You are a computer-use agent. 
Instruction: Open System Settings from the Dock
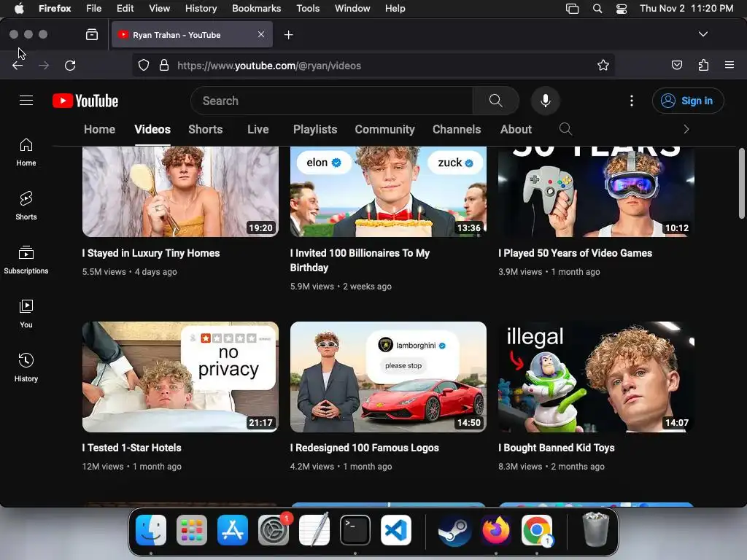tap(274, 530)
